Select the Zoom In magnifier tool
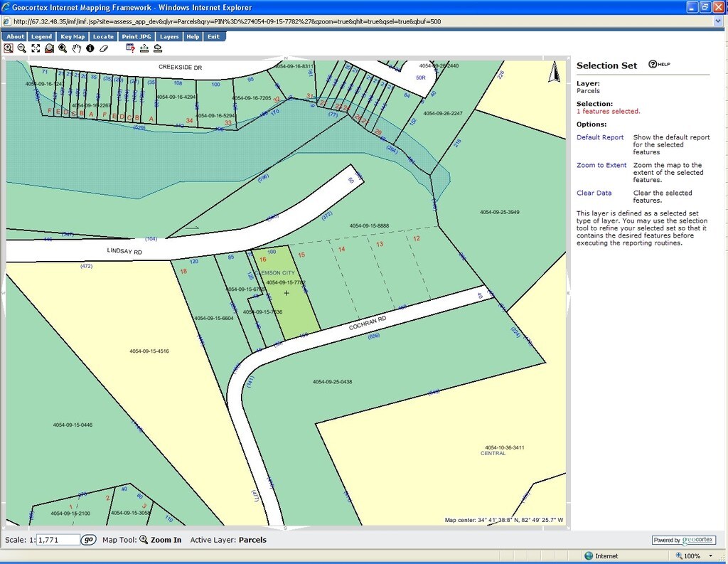Viewport: 728px width, 564px height. (x=9, y=48)
